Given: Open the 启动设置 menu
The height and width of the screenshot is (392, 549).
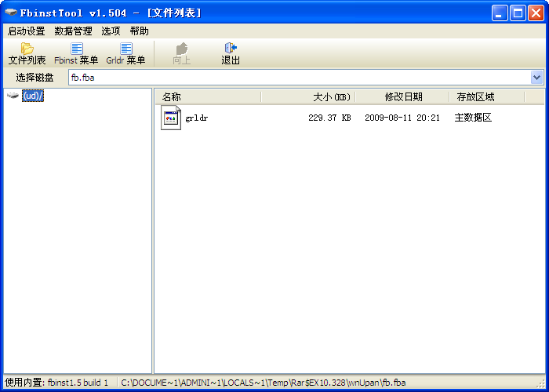Looking at the screenshot, I should 26,31.
